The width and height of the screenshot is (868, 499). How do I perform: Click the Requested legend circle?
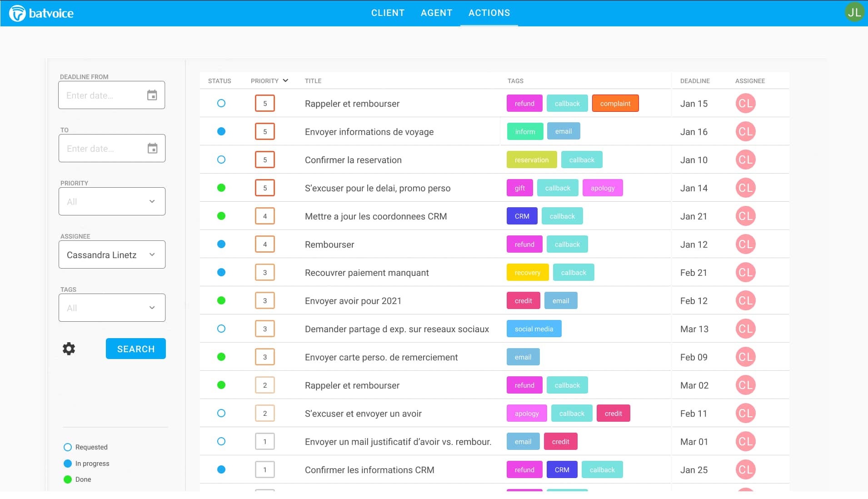pyautogui.click(x=68, y=447)
